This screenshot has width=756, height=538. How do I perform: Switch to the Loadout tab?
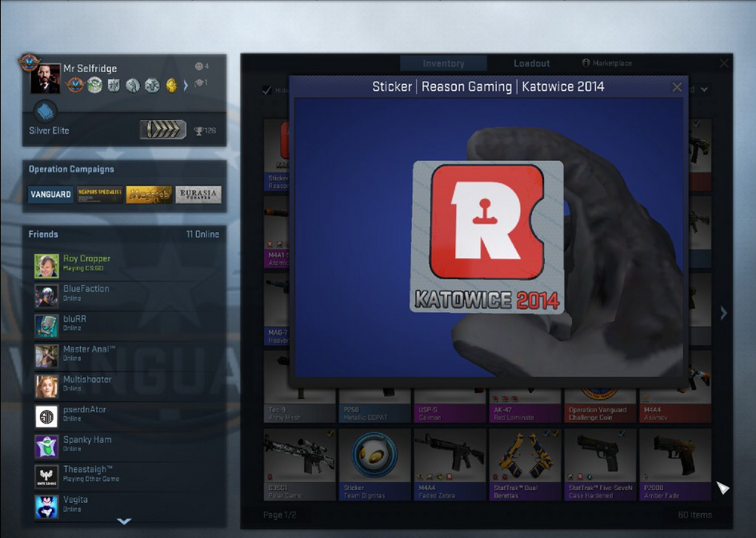point(531,63)
